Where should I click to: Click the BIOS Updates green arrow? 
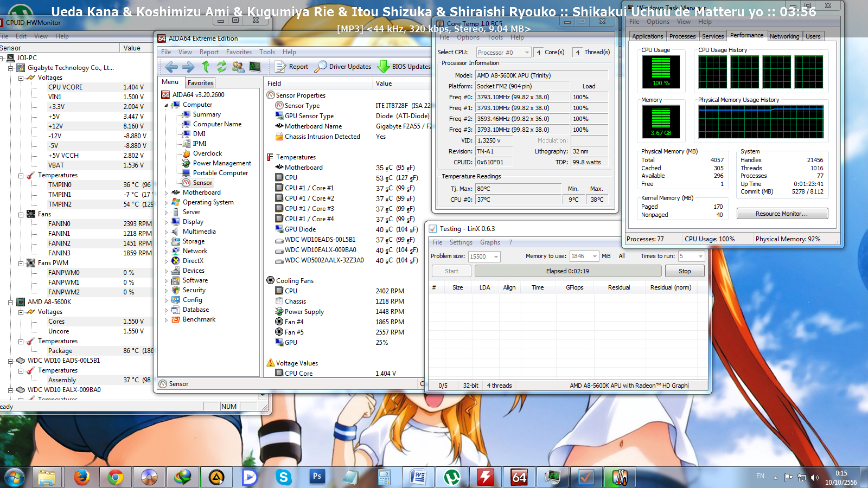(384, 67)
